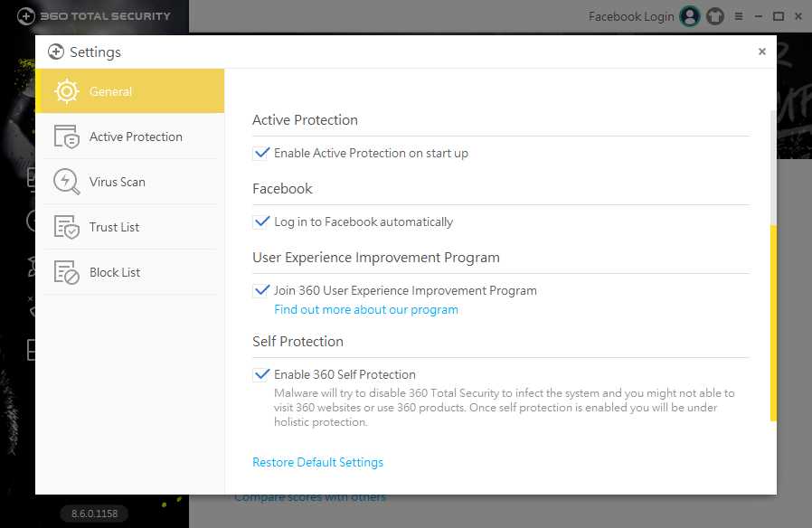
Task: Toggle Log in to Facebook automatically
Action: click(261, 222)
